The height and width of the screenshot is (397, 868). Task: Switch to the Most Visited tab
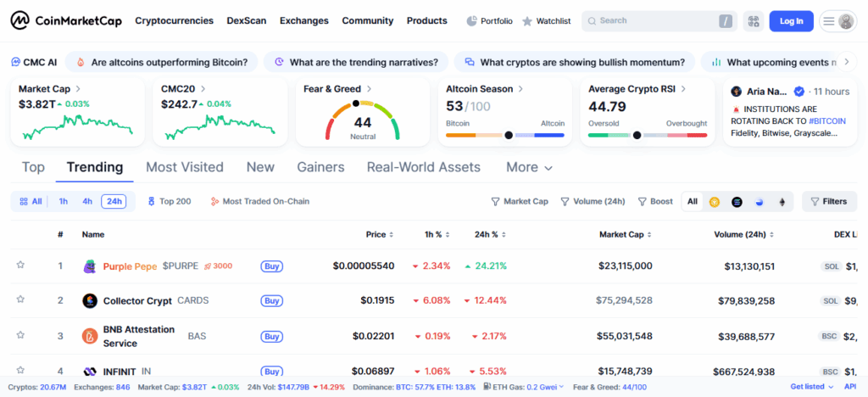click(184, 167)
